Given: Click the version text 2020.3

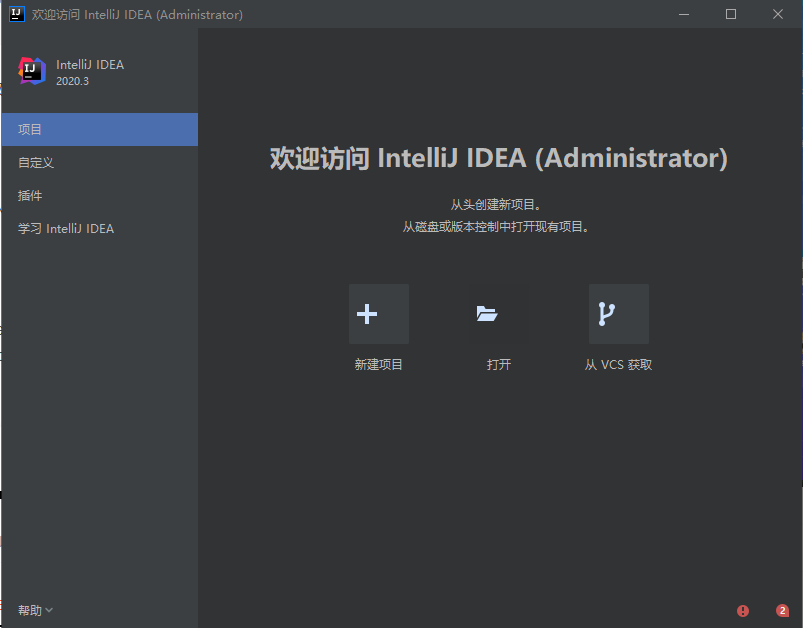Looking at the screenshot, I should point(72,81).
